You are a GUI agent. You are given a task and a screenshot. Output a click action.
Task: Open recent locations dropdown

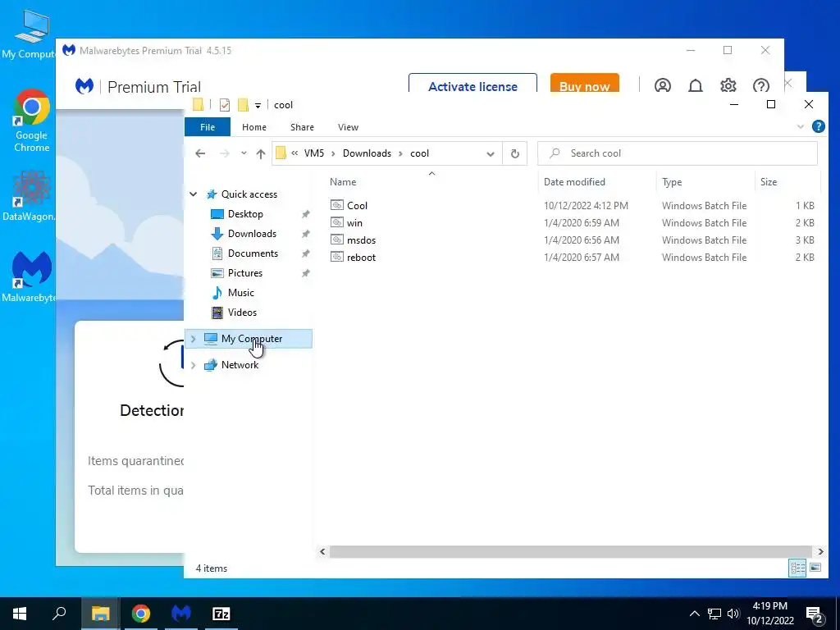click(x=244, y=153)
